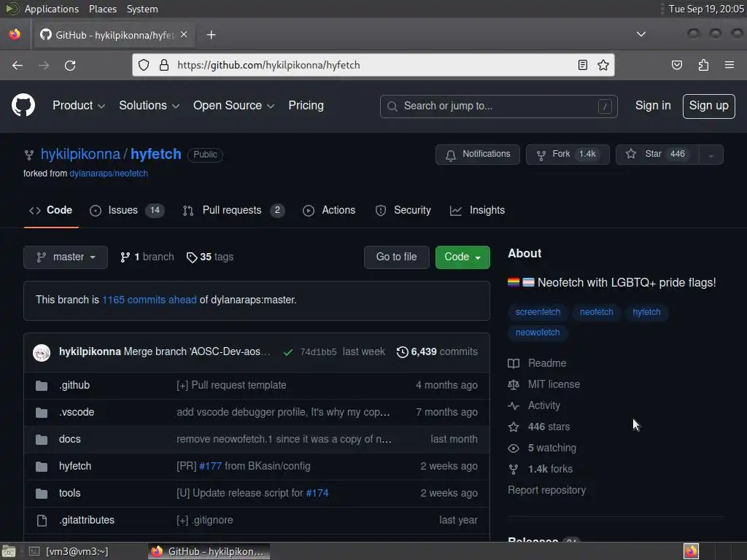Switch to the Actions tab
This screenshot has width=747, height=560.
click(x=329, y=210)
